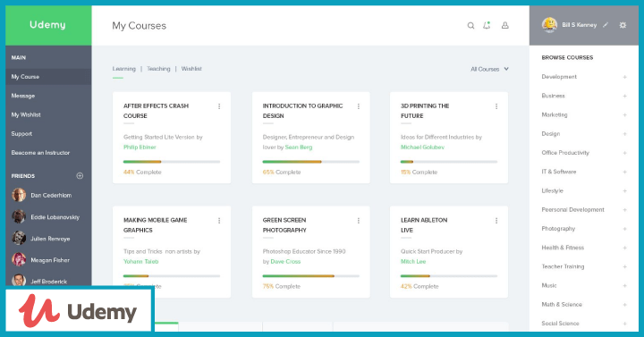Expand the Marketing category
The width and height of the screenshot is (644, 337).
pyautogui.click(x=624, y=115)
